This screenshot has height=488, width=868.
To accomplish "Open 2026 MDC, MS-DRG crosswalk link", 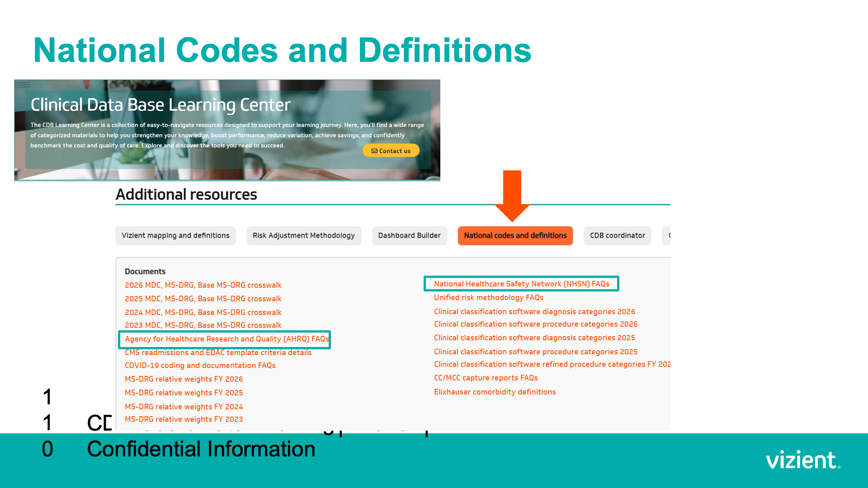I will pos(203,285).
